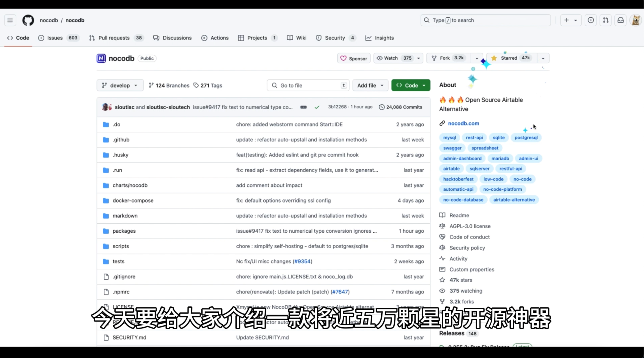The width and height of the screenshot is (644, 358).
Task: Select the postgresql topic tag
Action: coord(526,138)
